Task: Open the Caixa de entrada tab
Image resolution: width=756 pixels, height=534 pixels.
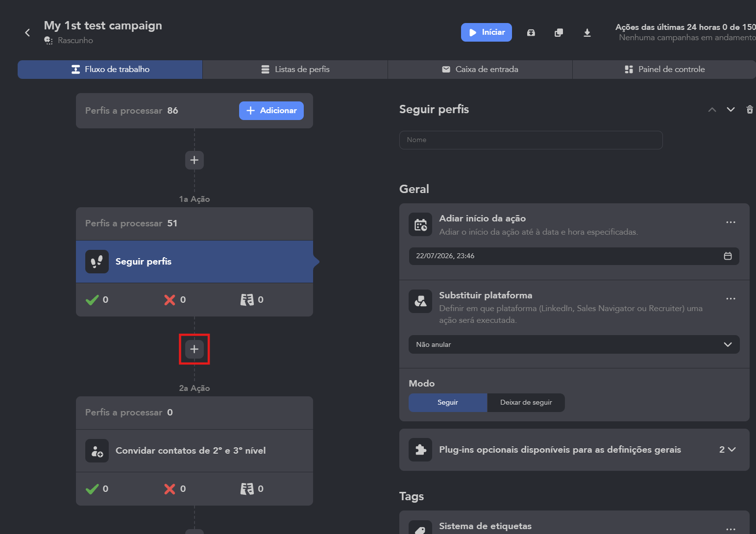Action: (x=480, y=70)
